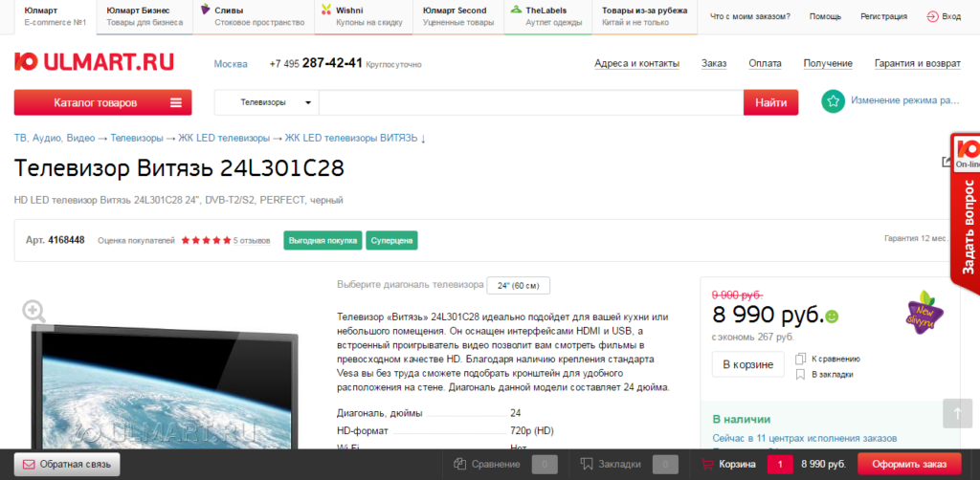Click the Корзина label in the bottom bar
The width and height of the screenshot is (980, 480).
(738, 465)
